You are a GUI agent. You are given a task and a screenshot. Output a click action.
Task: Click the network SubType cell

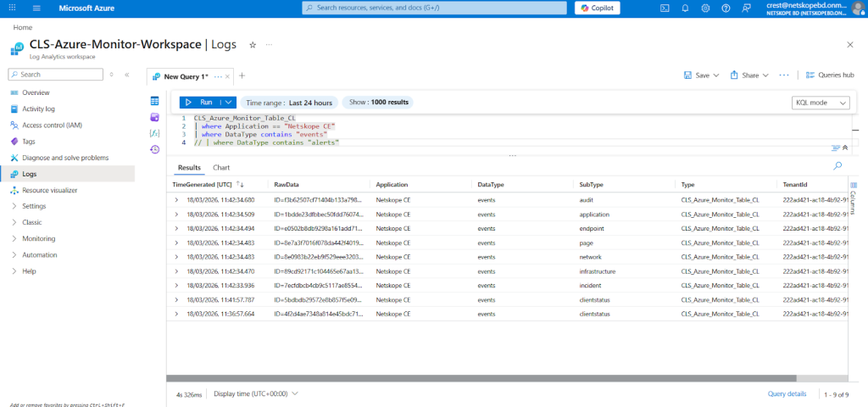(590, 257)
